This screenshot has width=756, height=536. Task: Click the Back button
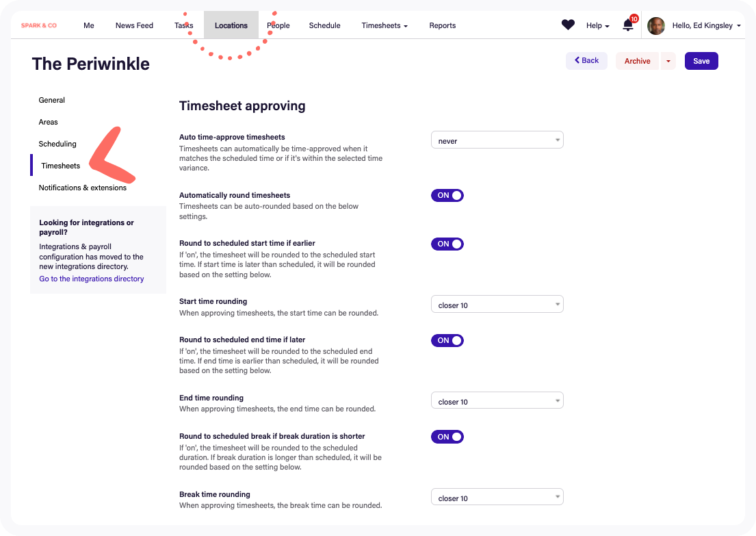586,61
